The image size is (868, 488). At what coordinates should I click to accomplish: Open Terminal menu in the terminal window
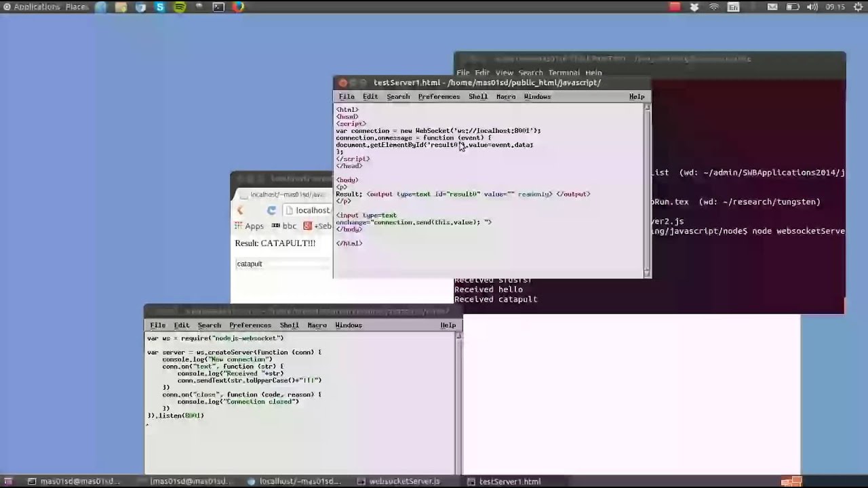564,73
